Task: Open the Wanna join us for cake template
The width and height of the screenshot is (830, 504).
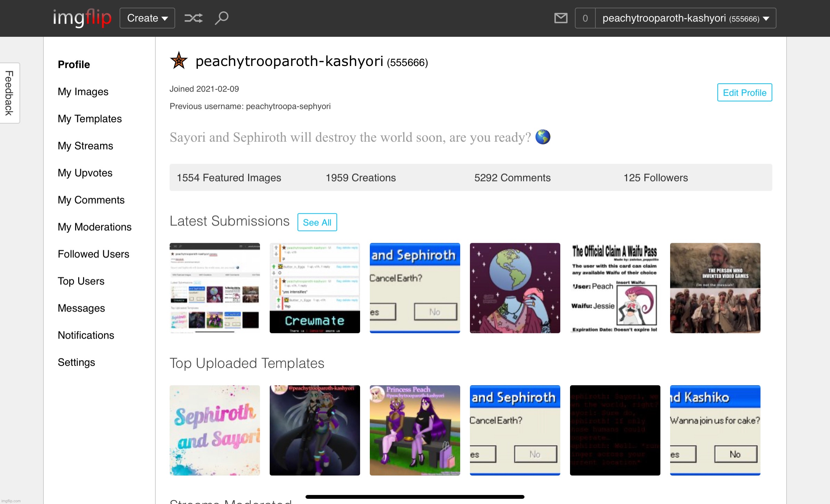Action: (715, 430)
